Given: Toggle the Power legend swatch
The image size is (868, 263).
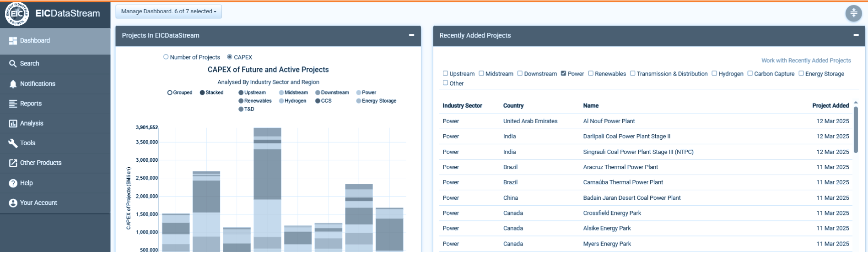Looking at the screenshot, I should tap(359, 93).
